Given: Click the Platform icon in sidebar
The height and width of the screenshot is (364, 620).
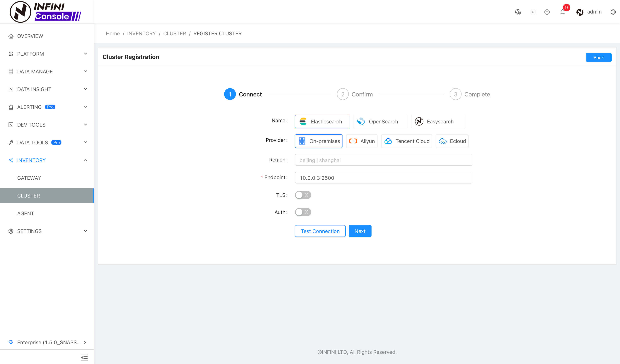Looking at the screenshot, I should [x=11, y=54].
